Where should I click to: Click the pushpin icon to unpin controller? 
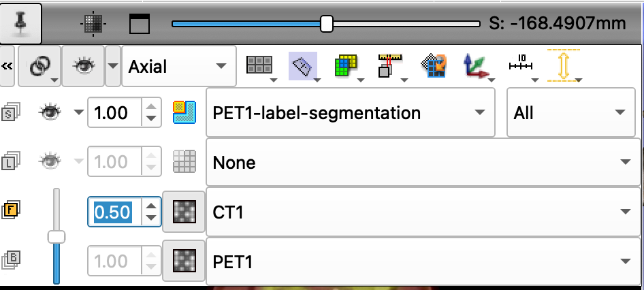(x=20, y=23)
